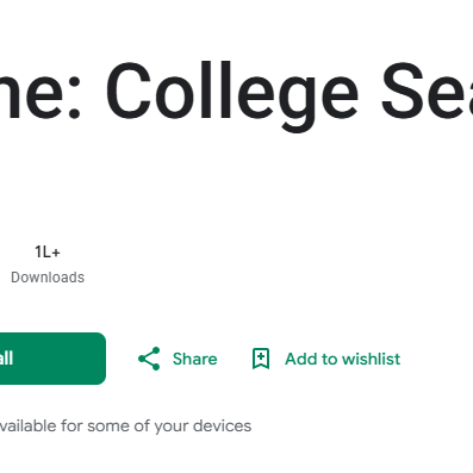Image resolution: width=473 pixels, height=473 pixels.
Task: Click the word College in the heading
Action: (232, 95)
